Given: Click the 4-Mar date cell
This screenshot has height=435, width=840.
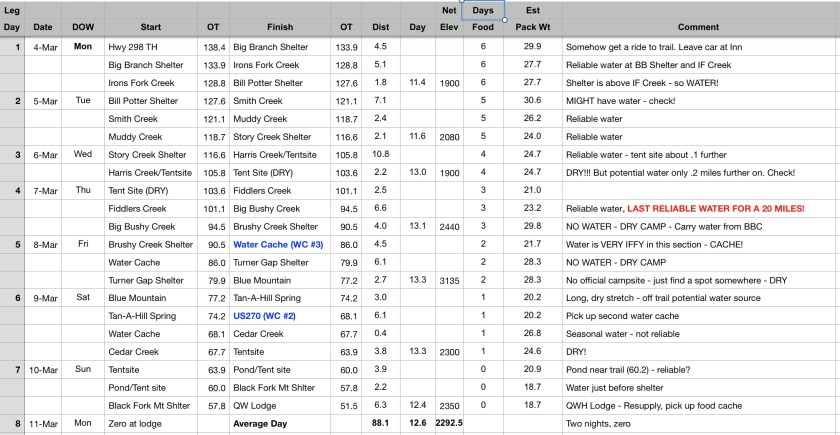Looking at the screenshot, I should [44, 47].
